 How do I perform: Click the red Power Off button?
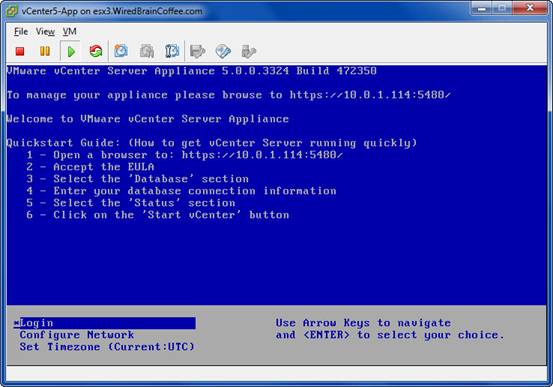(20, 52)
